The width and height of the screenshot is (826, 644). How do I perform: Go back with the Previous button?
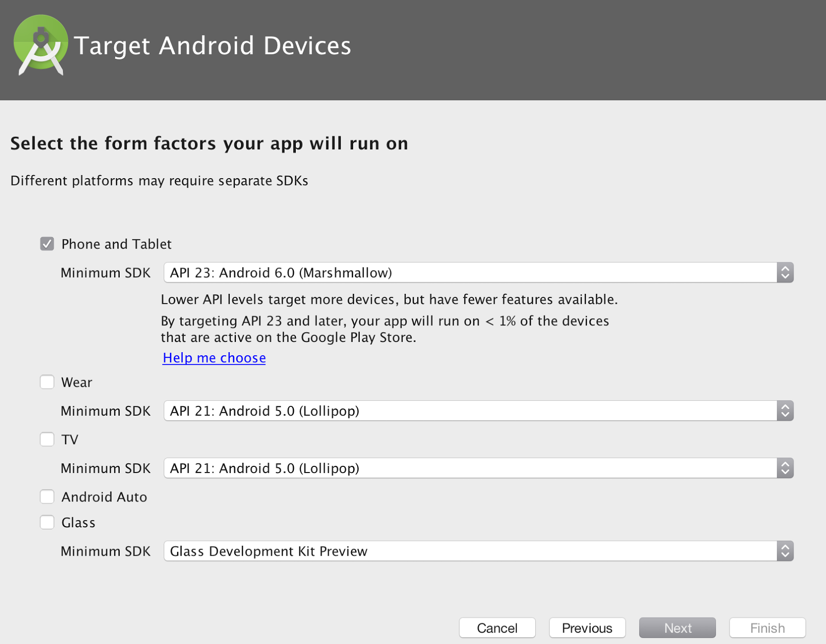[x=587, y=628]
